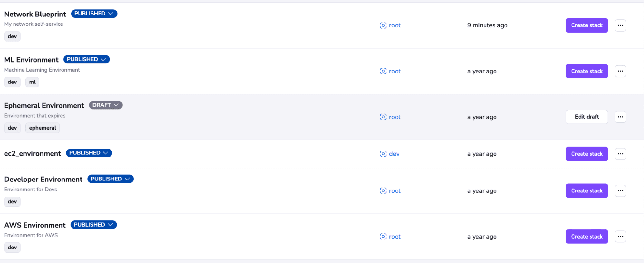The height and width of the screenshot is (263, 644).
Task: Select the ephemeral label tag
Action: 43,128
